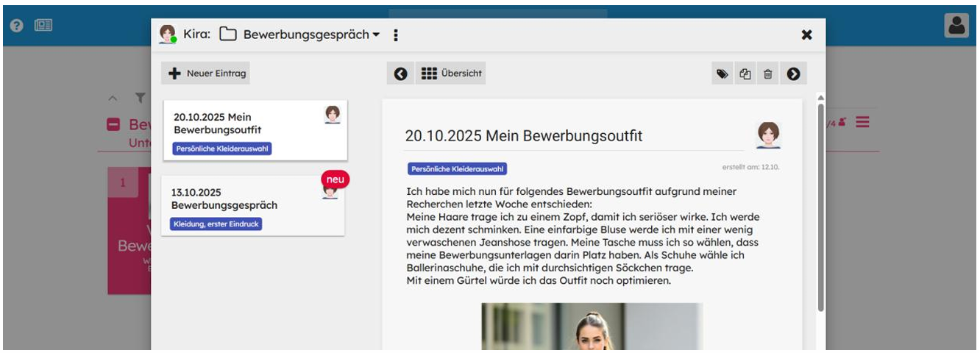Click the Persönliche Kleiderauswahl tag in entry content

pos(457,169)
